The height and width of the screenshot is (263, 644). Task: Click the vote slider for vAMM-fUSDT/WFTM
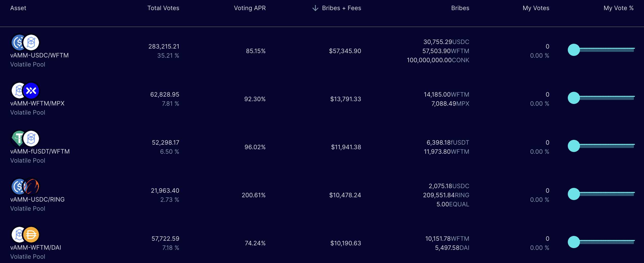(x=574, y=146)
